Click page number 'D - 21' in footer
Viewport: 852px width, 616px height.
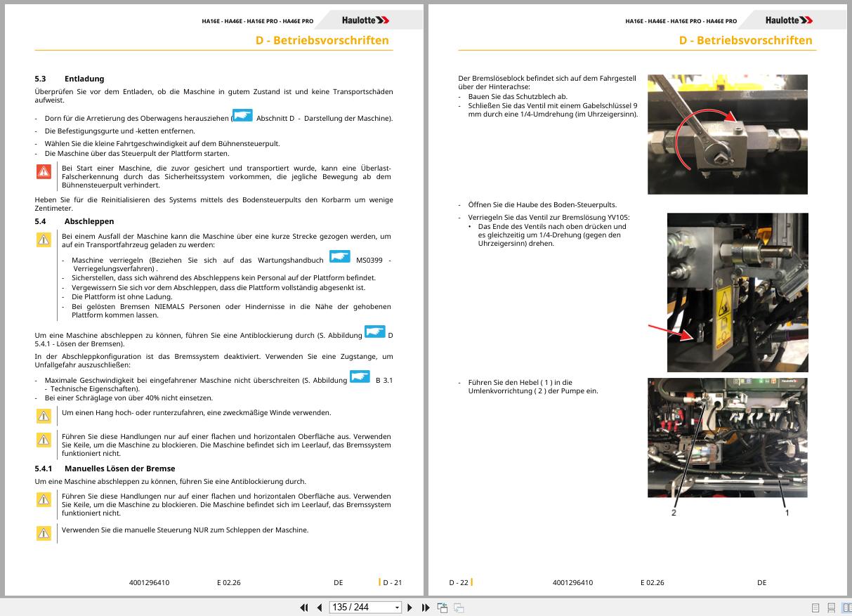[x=392, y=582]
